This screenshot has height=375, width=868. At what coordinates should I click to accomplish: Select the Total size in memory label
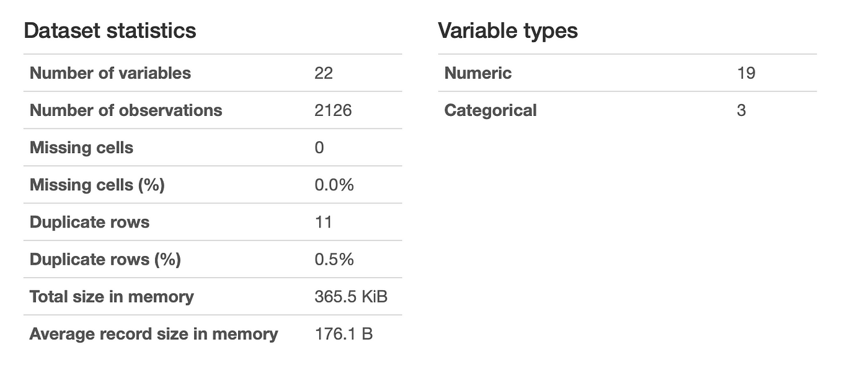[x=112, y=296]
